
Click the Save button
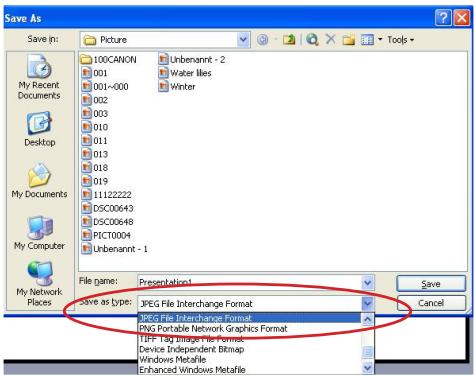pos(431,284)
